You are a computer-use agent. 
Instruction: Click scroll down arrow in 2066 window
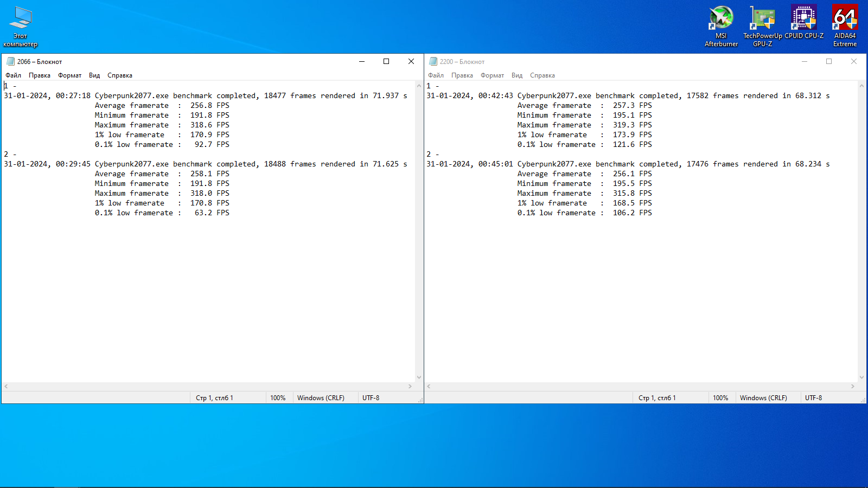click(x=419, y=377)
